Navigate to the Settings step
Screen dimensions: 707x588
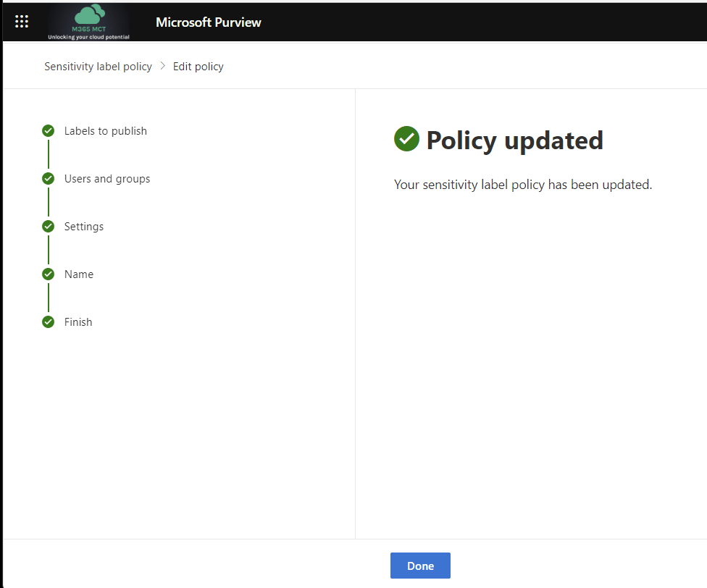tap(84, 227)
